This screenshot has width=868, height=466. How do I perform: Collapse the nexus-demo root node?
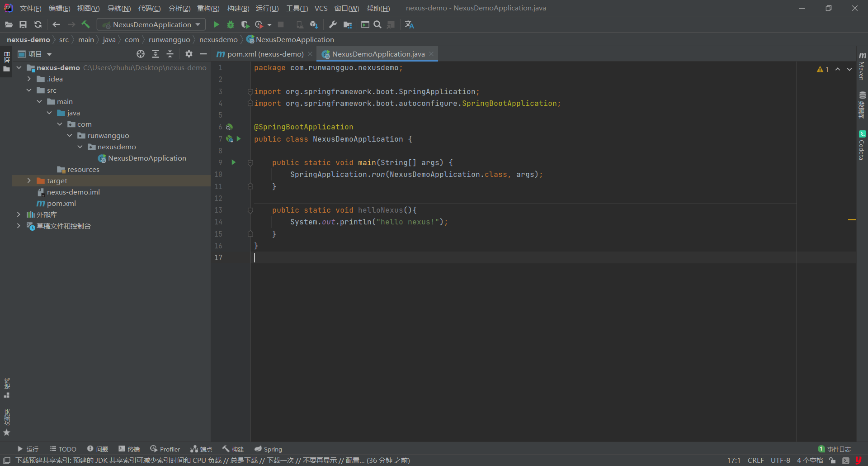click(19, 67)
